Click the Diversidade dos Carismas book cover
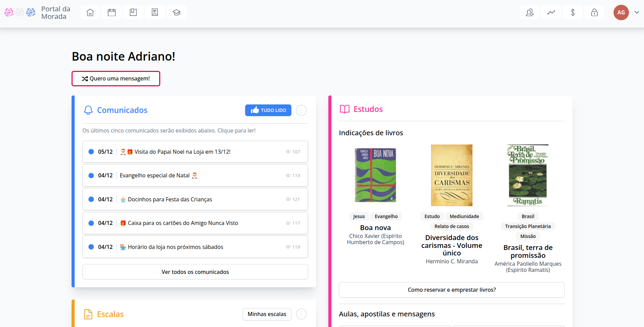This screenshot has width=644, height=327. [452, 175]
